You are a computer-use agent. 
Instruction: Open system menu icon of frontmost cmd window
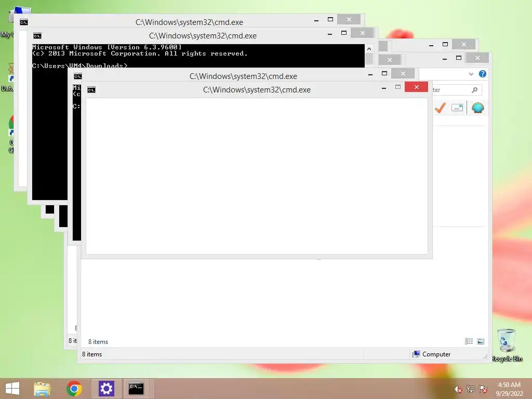(x=91, y=90)
